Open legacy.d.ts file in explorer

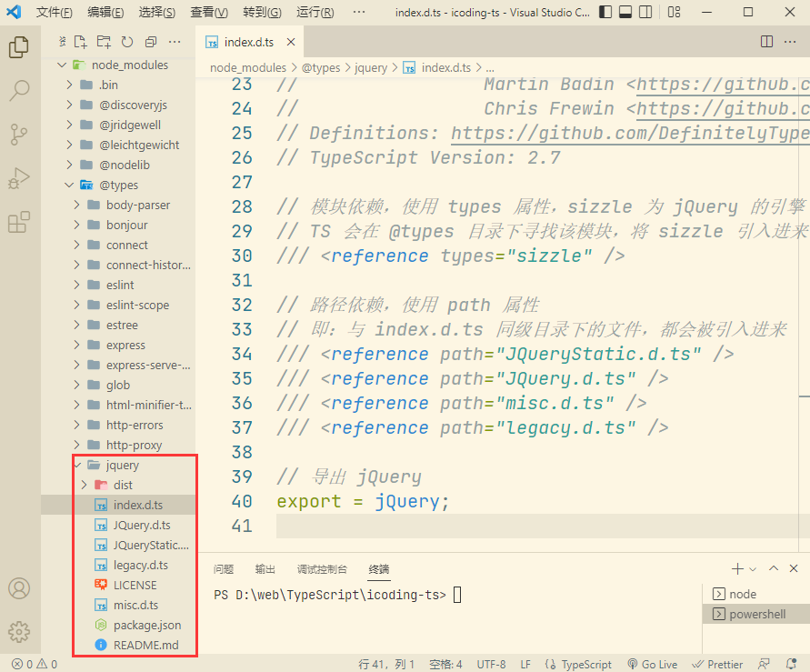118,565
